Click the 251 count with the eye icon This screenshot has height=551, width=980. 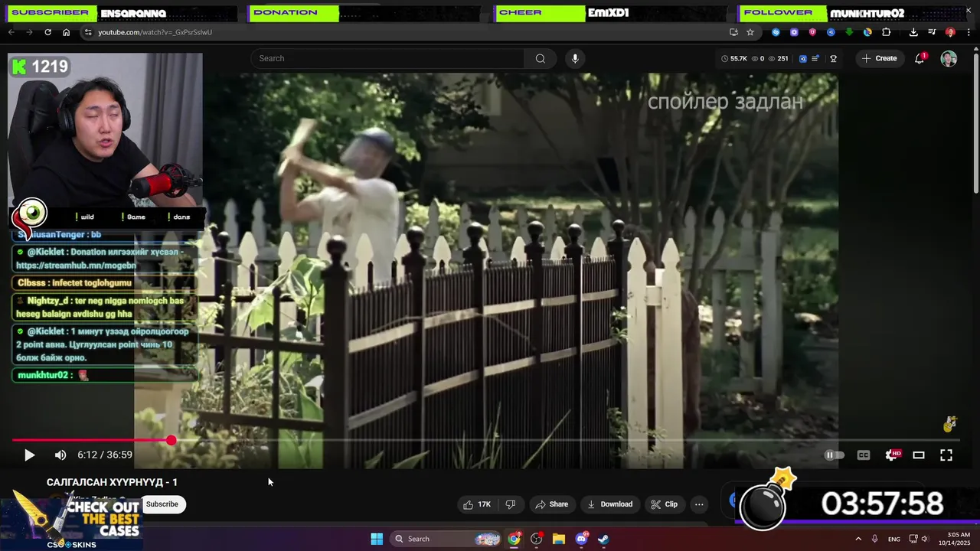pyautogui.click(x=779, y=58)
